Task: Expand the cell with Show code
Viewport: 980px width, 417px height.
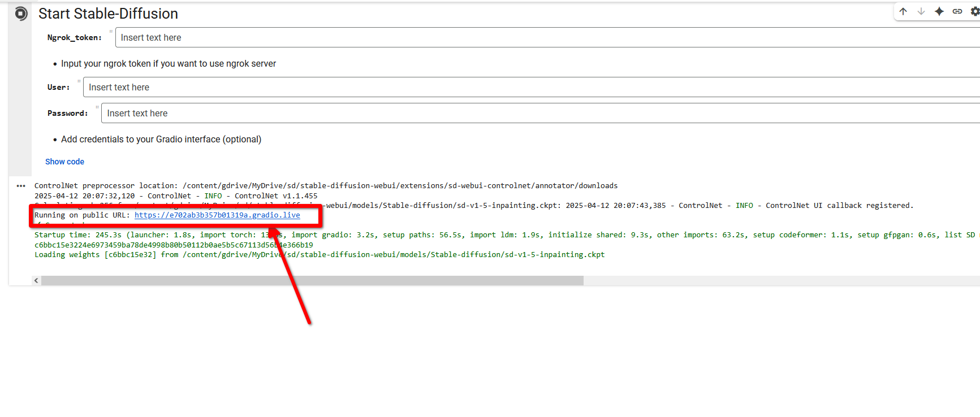Action: coord(64,162)
